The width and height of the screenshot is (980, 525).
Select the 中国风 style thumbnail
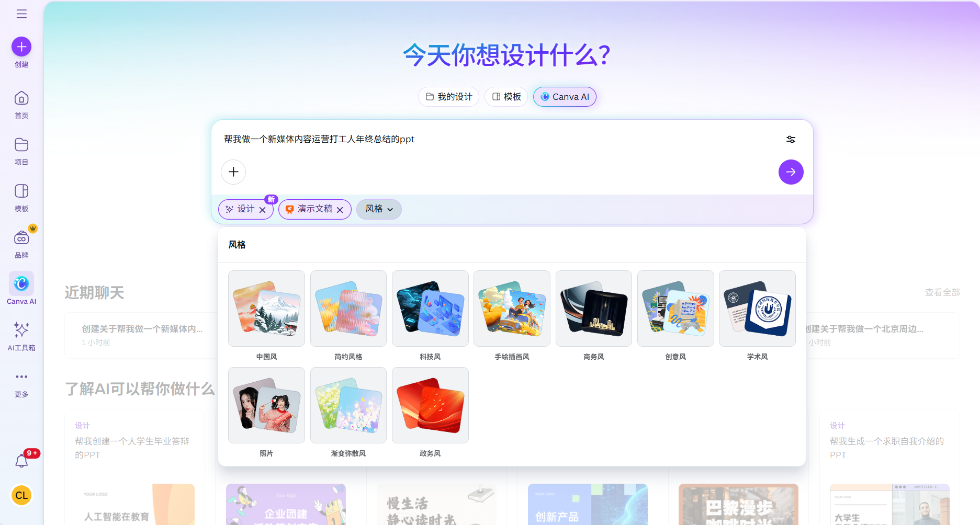pyautogui.click(x=266, y=309)
